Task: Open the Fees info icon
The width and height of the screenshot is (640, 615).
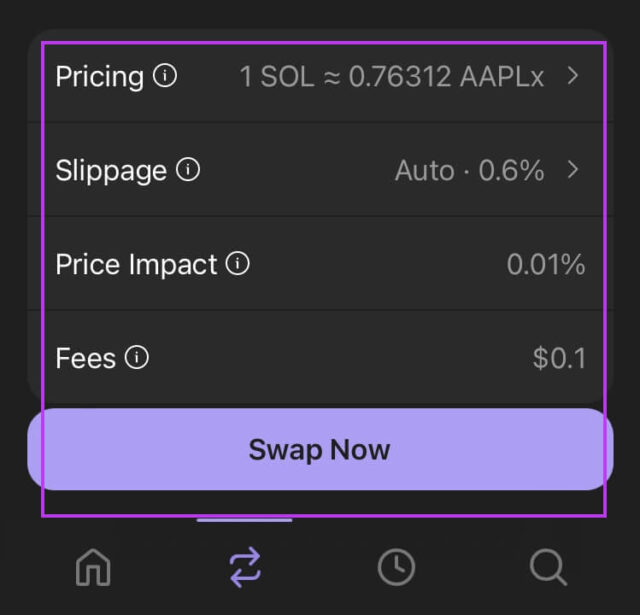Action: coord(137,357)
